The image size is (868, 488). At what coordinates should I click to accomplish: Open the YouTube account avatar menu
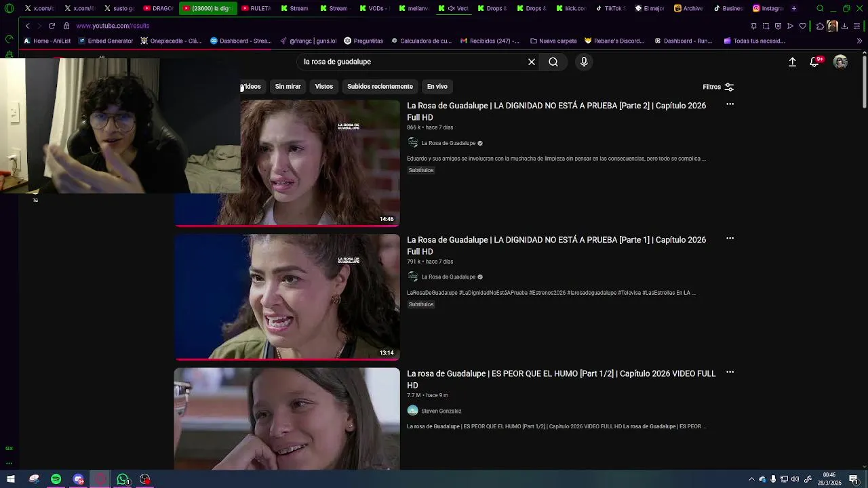click(840, 62)
